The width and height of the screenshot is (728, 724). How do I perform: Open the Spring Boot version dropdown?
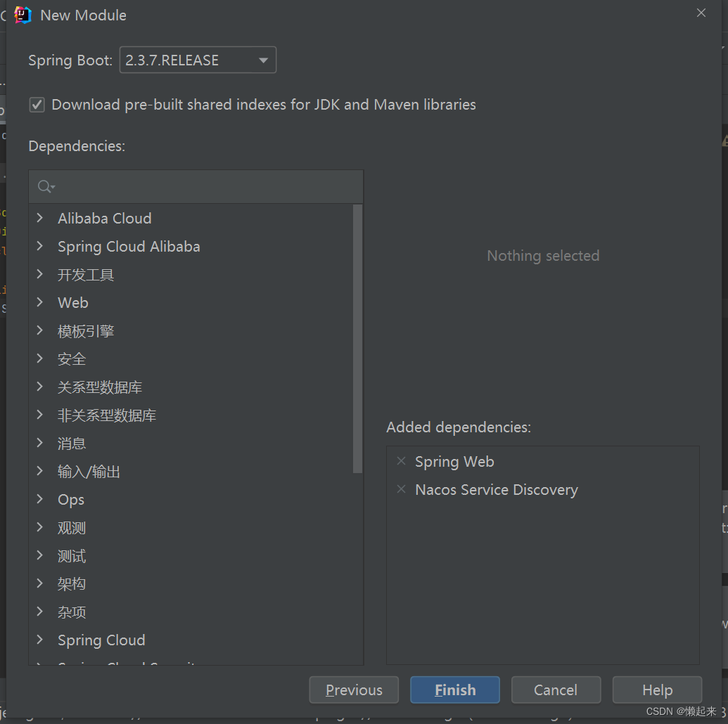(x=198, y=60)
